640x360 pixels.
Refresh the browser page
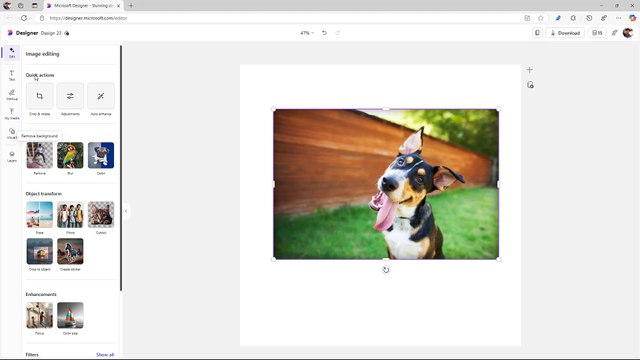(x=24, y=18)
